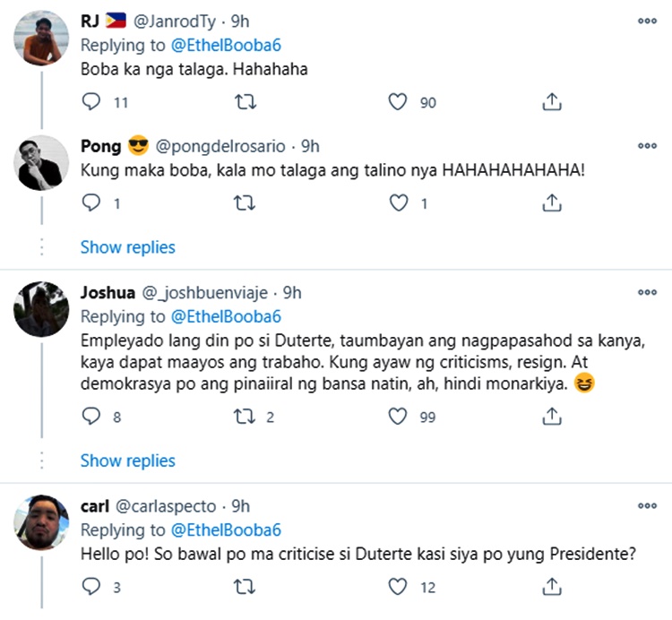Reply to carl's tweet
Viewport: 672px width, 620px height.
tap(91, 587)
